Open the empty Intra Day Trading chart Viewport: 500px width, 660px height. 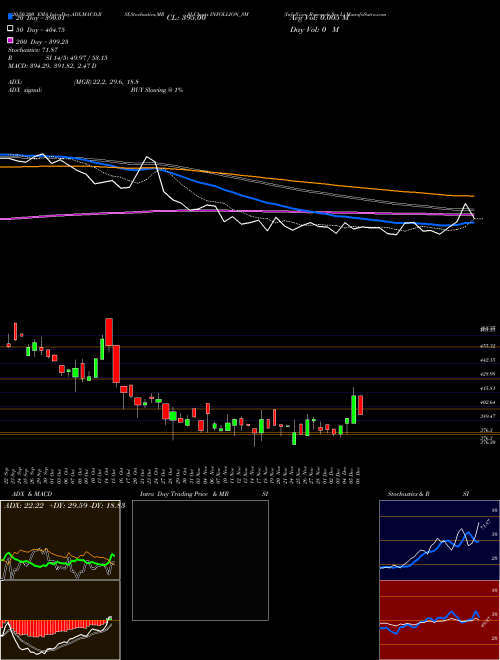coord(200,560)
